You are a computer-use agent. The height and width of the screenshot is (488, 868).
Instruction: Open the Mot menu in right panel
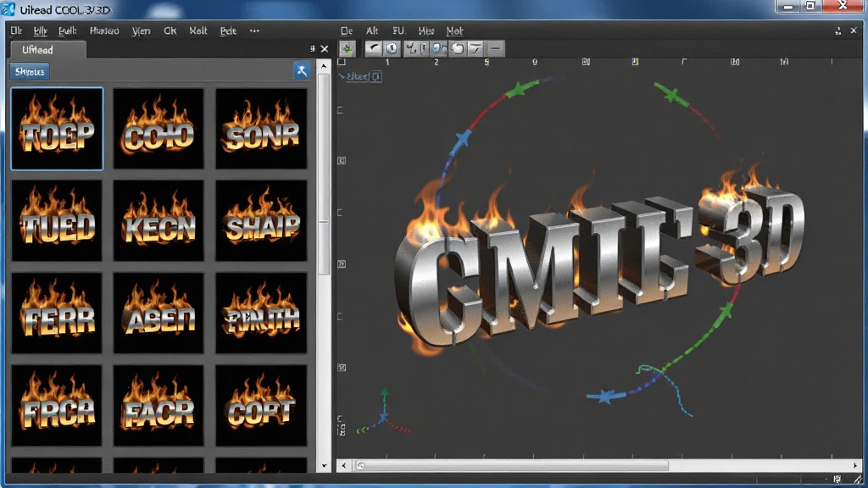[454, 31]
